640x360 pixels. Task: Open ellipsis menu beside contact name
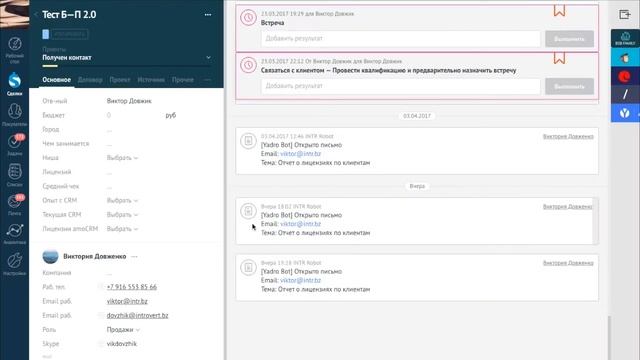click(134, 257)
